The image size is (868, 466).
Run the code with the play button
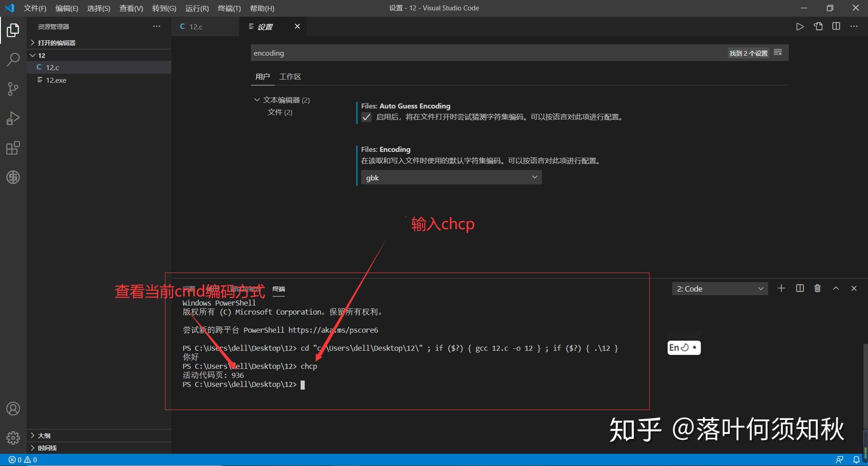point(800,26)
